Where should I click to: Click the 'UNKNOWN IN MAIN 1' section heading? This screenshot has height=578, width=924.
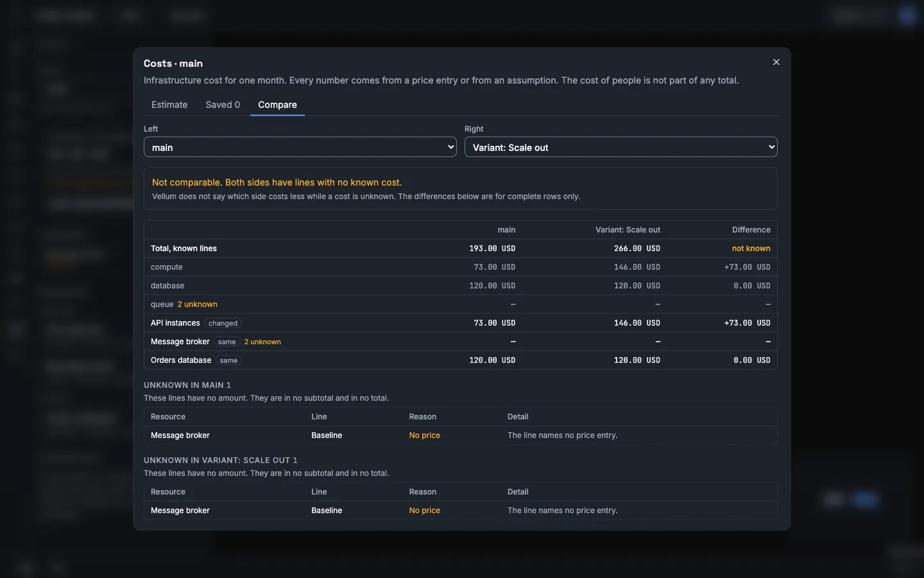pyautogui.click(x=187, y=385)
